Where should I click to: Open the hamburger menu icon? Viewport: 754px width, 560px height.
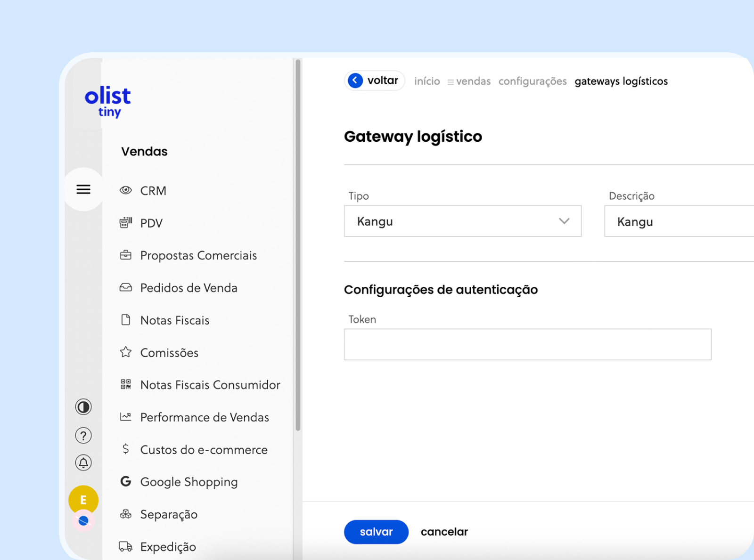pos(83,189)
